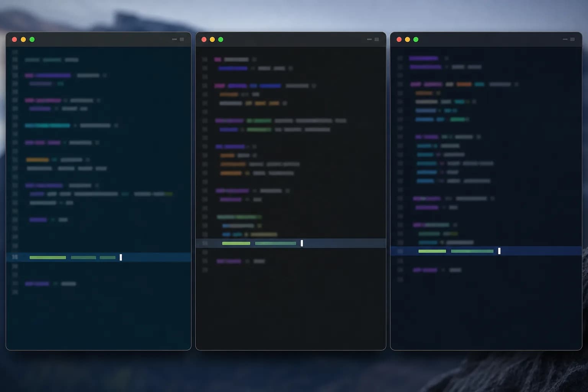
Task: Select the highlighted current line in middle window
Action: coord(291,243)
